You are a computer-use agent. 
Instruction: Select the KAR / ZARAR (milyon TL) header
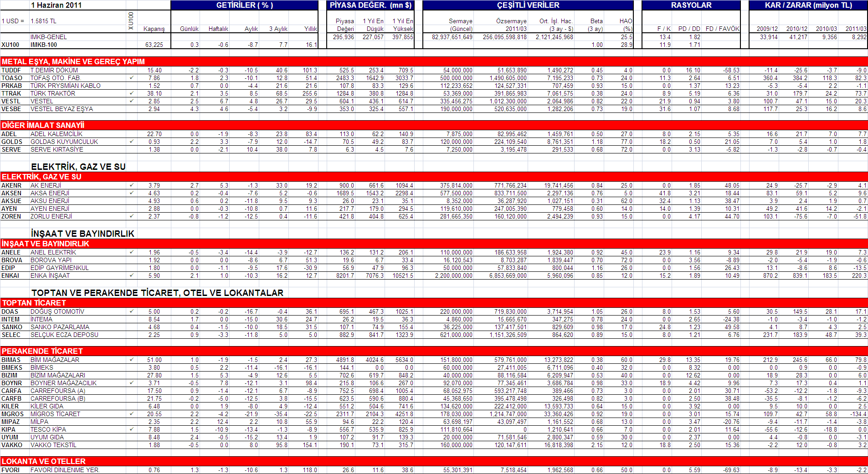click(808, 5)
